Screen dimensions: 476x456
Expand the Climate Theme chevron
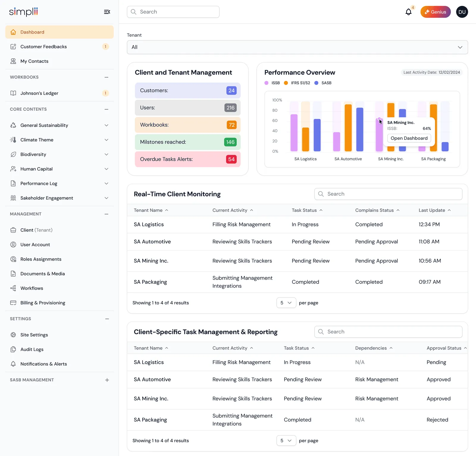(x=107, y=140)
